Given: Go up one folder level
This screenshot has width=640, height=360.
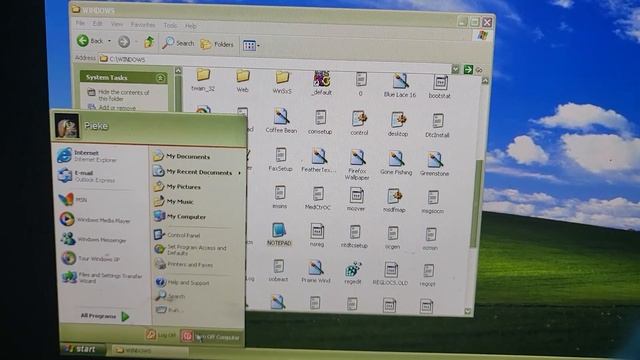Looking at the screenshot, I should tap(149, 42).
